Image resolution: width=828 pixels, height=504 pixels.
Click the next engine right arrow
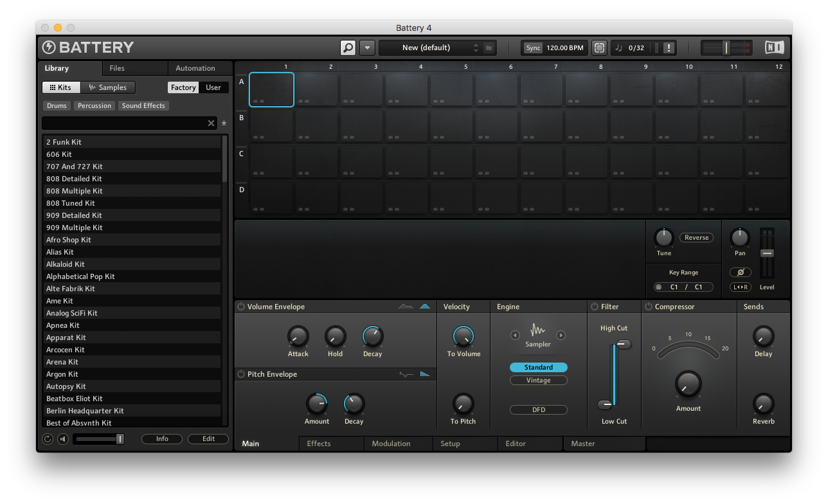[561, 335]
